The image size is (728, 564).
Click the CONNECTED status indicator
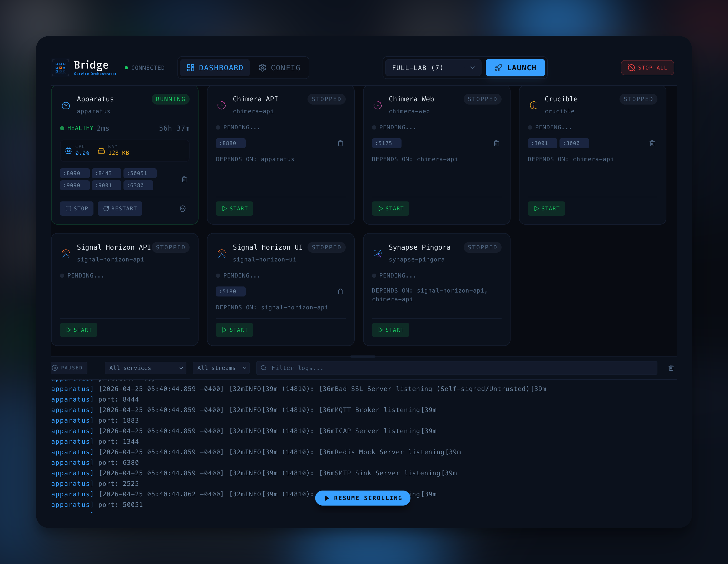click(x=145, y=68)
